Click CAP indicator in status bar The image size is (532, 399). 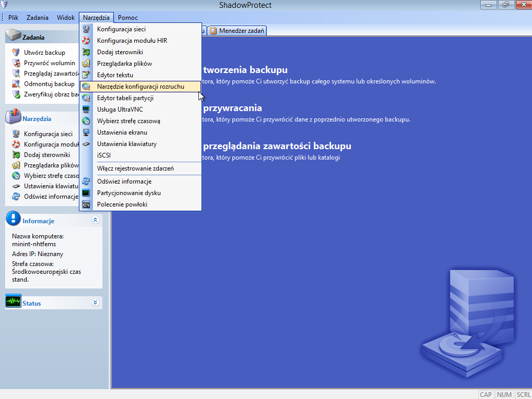486,395
